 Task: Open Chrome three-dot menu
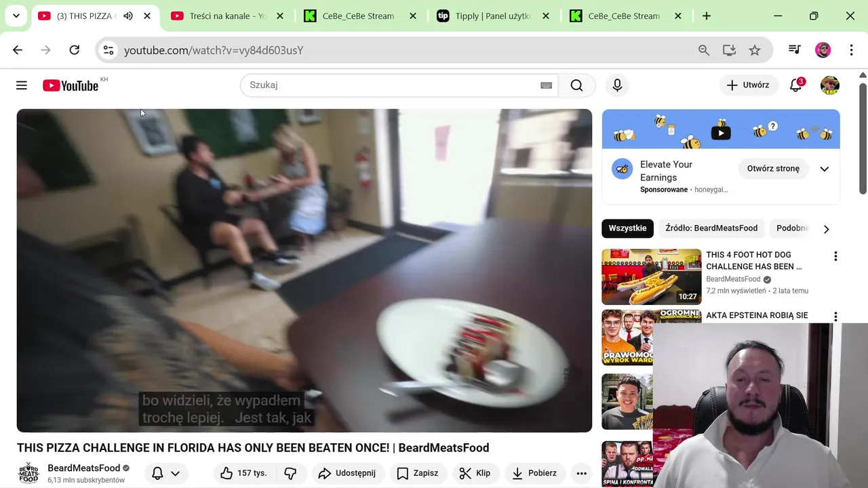(x=851, y=50)
